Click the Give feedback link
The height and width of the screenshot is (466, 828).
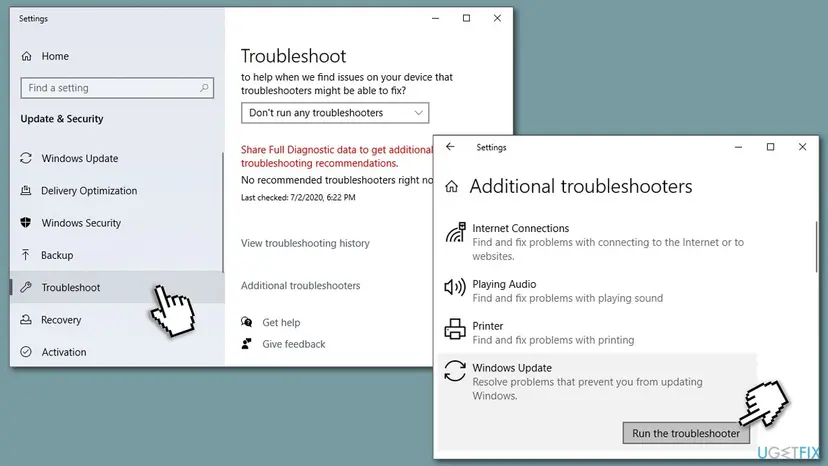294,344
